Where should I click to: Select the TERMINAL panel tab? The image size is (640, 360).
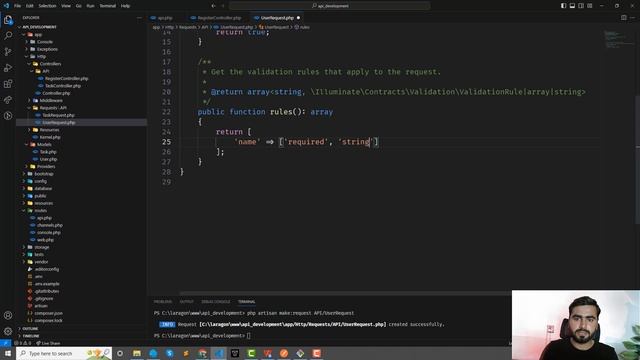point(247,302)
